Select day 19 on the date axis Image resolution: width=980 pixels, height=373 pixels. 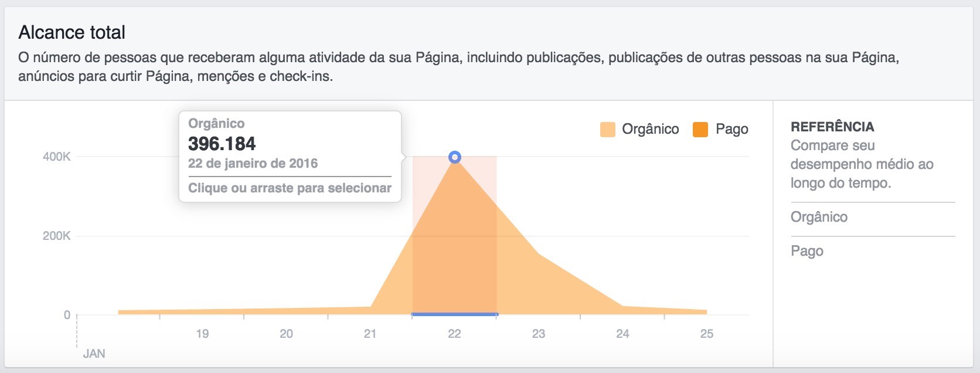(x=202, y=334)
